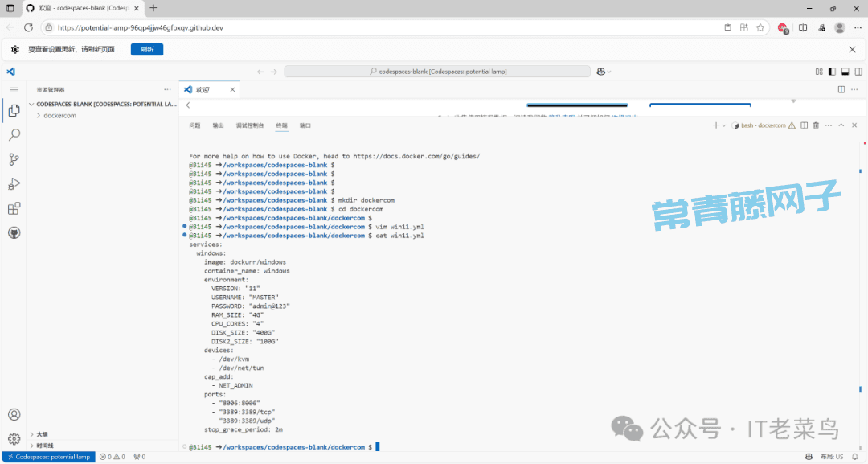Open the Source Control view

coord(14,159)
